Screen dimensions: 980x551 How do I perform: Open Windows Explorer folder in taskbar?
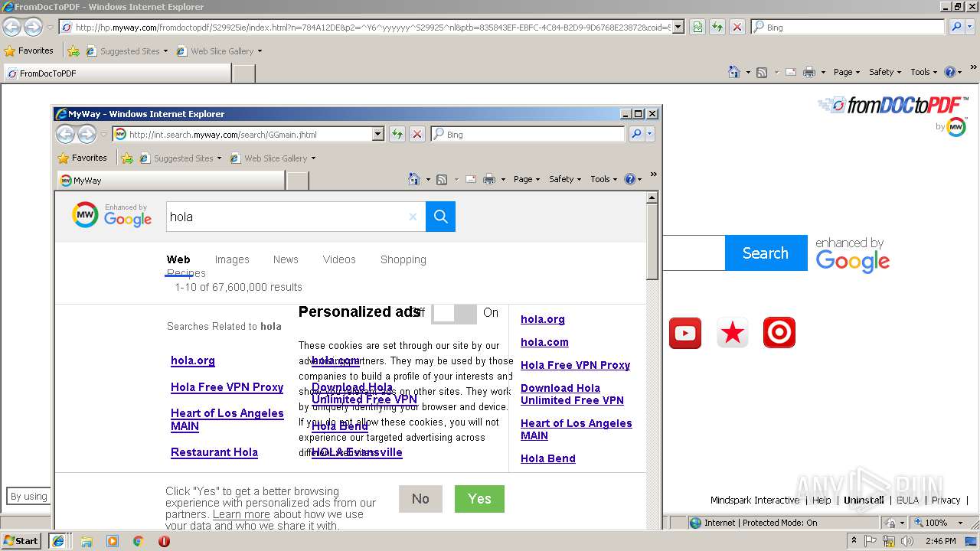tap(87, 541)
